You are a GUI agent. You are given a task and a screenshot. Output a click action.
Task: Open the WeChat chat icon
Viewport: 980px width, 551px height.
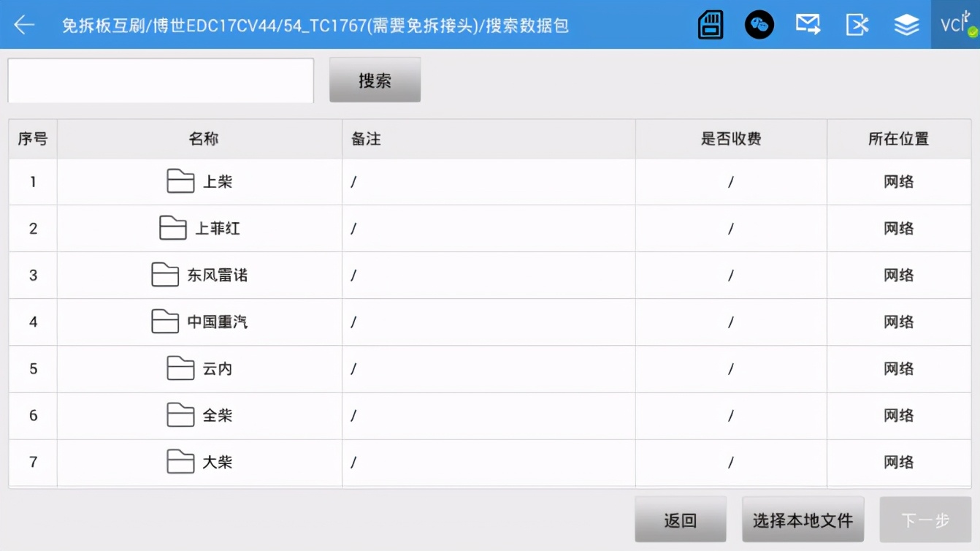pos(759,25)
